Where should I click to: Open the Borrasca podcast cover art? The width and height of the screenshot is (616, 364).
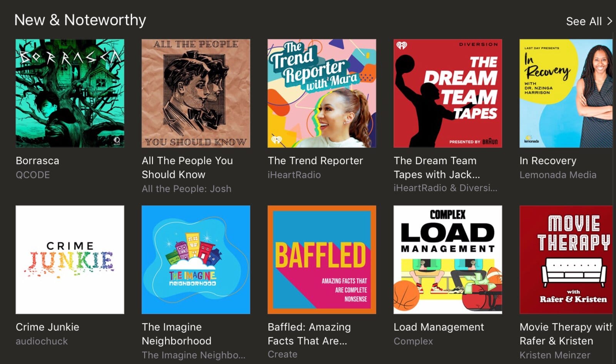(70, 93)
